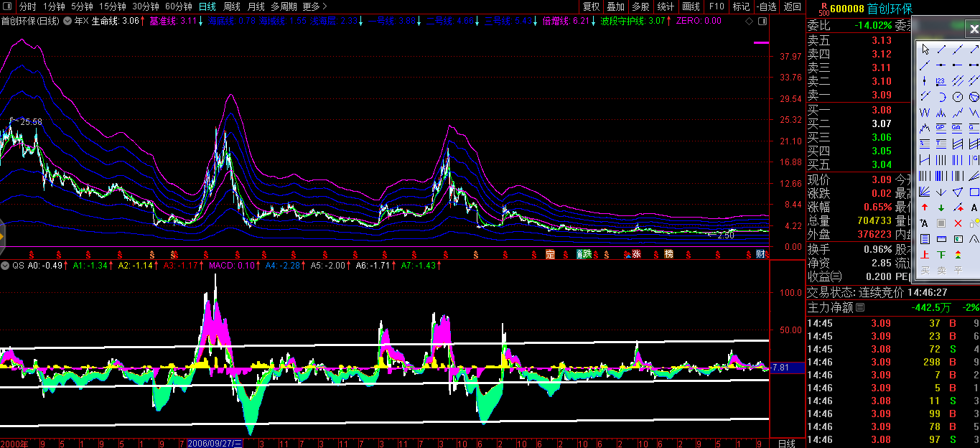
Task: Click the 复权 button
Action: pyautogui.click(x=591, y=6)
